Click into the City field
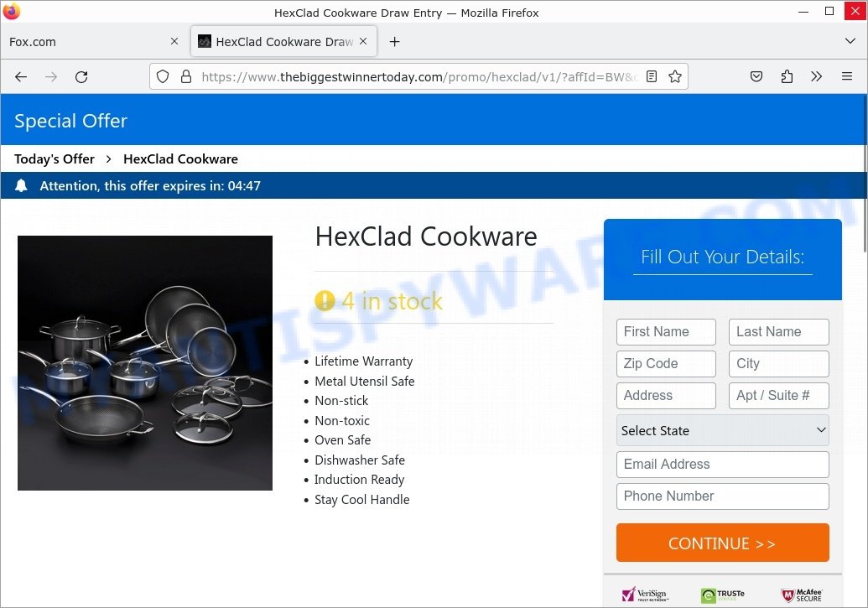The image size is (868, 608). pos(779,364)
